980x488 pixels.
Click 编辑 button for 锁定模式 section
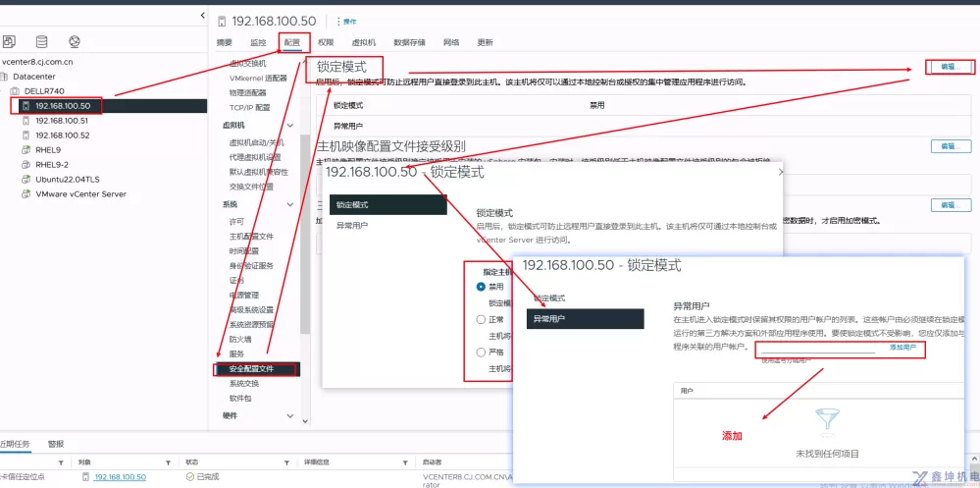tap(951, 67)
